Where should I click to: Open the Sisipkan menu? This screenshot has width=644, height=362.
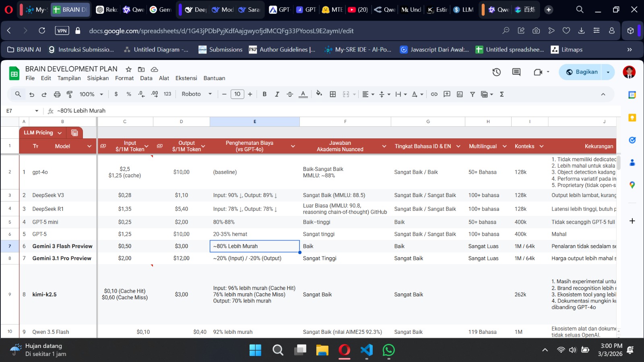coord(98,78)
